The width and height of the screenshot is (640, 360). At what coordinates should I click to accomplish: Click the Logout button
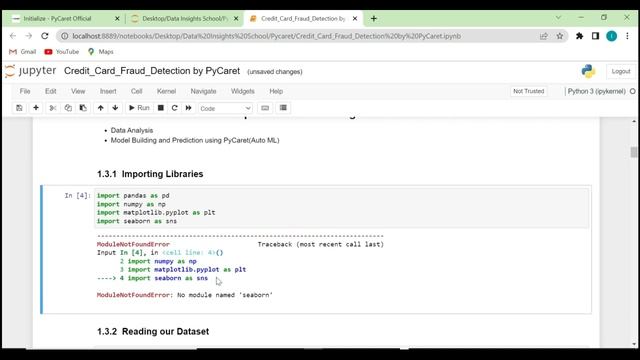coord(621,71)
